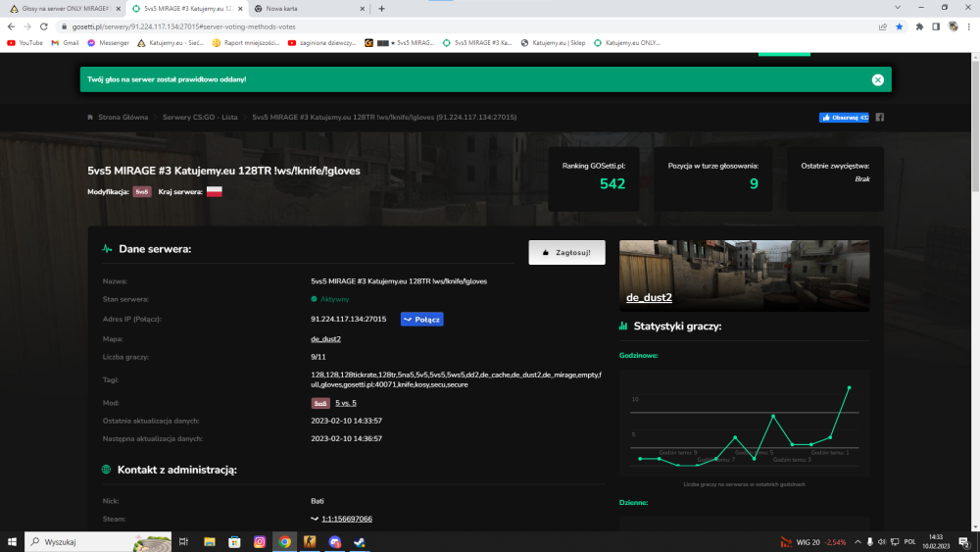The height and width of the screenshot is (552, 980).
Task: Click the share page icon in the address bar
Action: [883, 26]
